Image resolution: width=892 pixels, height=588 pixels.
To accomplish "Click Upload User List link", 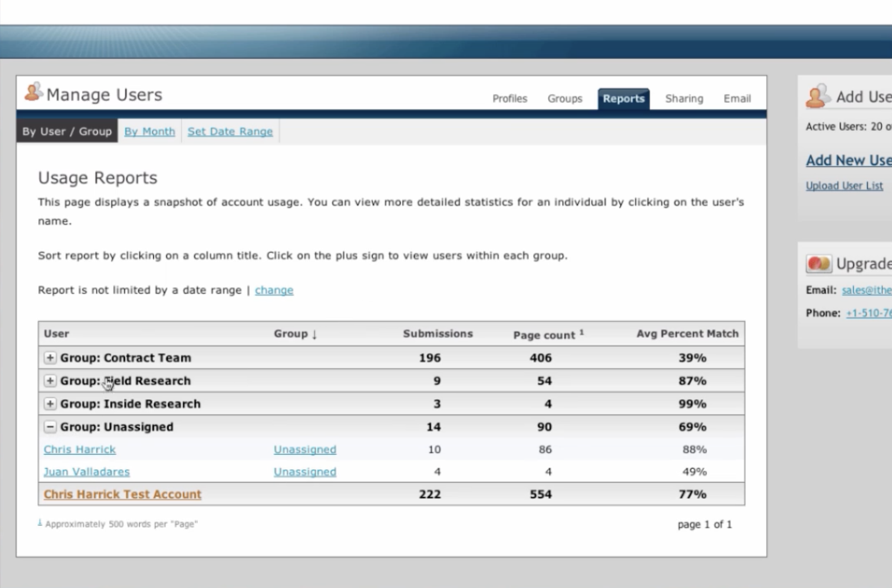I will (844, 185).
